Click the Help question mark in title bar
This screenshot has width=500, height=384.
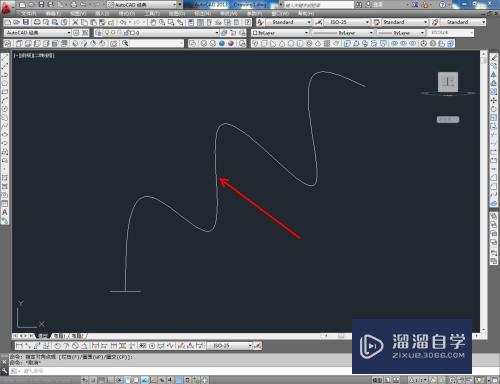(442, 4)
